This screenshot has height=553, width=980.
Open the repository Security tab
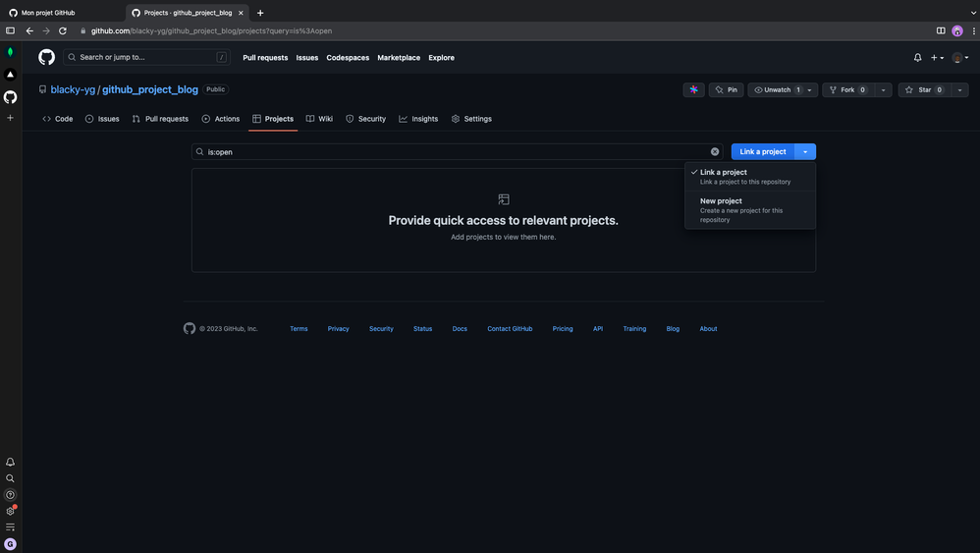365,119
